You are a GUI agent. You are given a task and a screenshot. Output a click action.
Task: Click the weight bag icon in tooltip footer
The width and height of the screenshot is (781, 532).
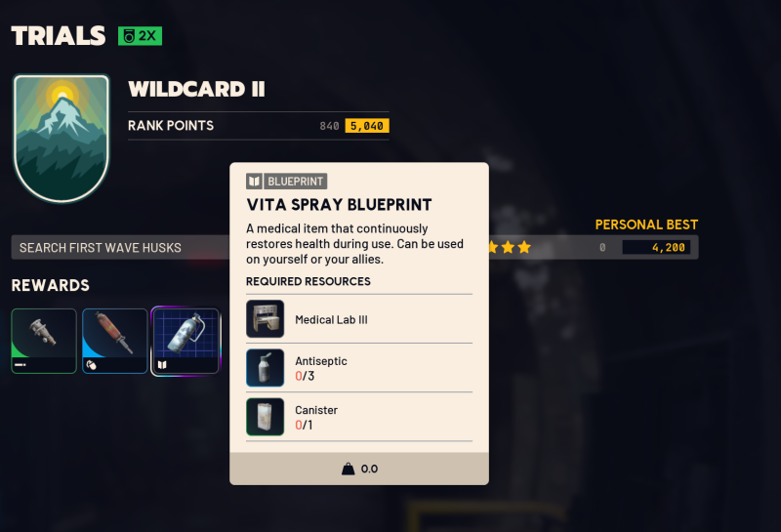point(349,469)
